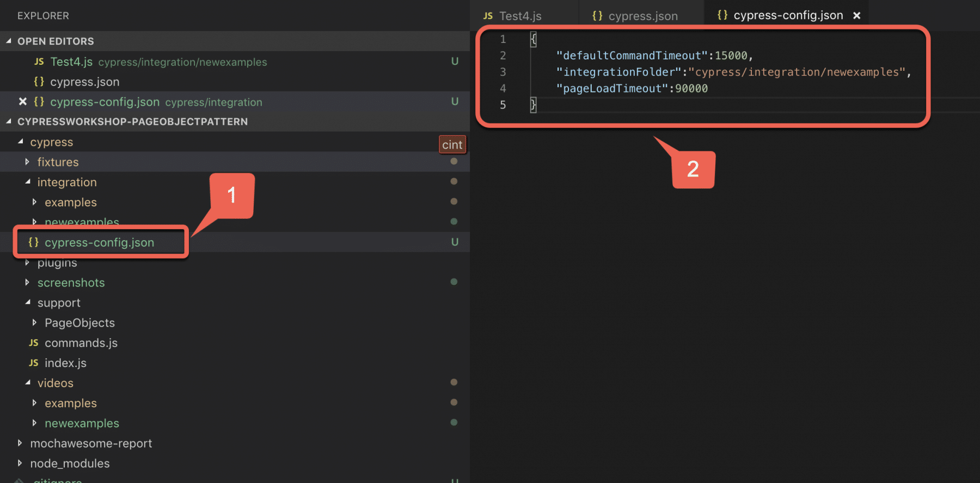The width and height of the screenshot is (980, 483).
Task: Click the fixtures folder name
Action: 58,162
